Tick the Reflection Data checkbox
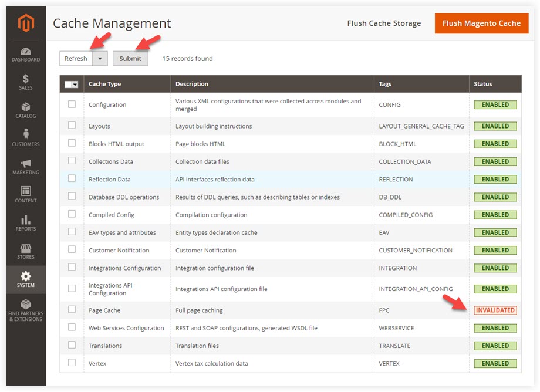The image size is (540, 392). click(72, 178)
